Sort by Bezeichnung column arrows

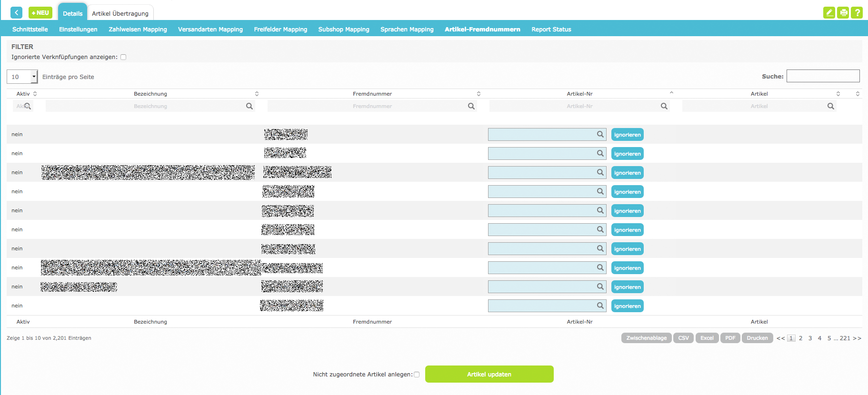[x=257, y=94]
